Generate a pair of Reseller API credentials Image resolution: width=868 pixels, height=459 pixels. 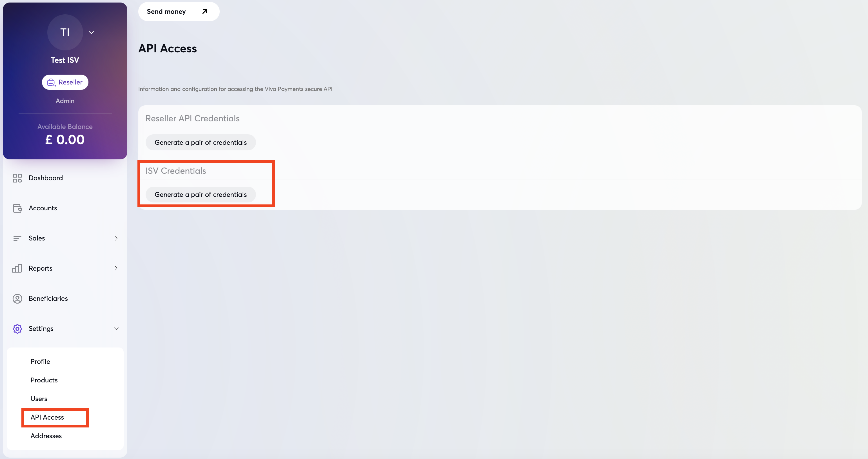pyautogui.click(x=201, y=142)
